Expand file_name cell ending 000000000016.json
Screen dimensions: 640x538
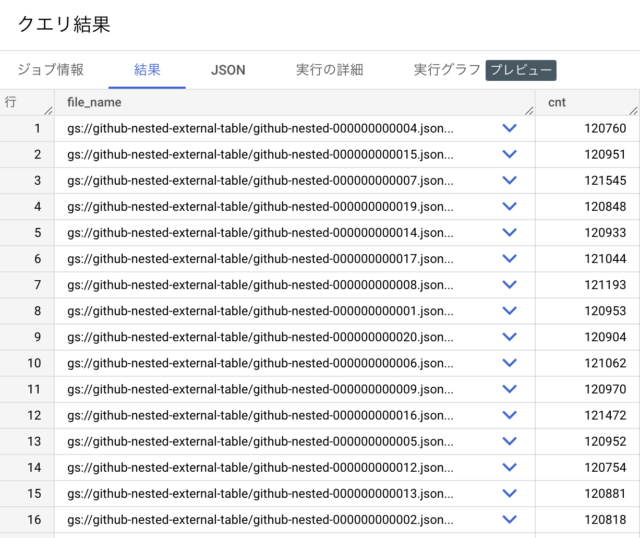tap(509, 416)
